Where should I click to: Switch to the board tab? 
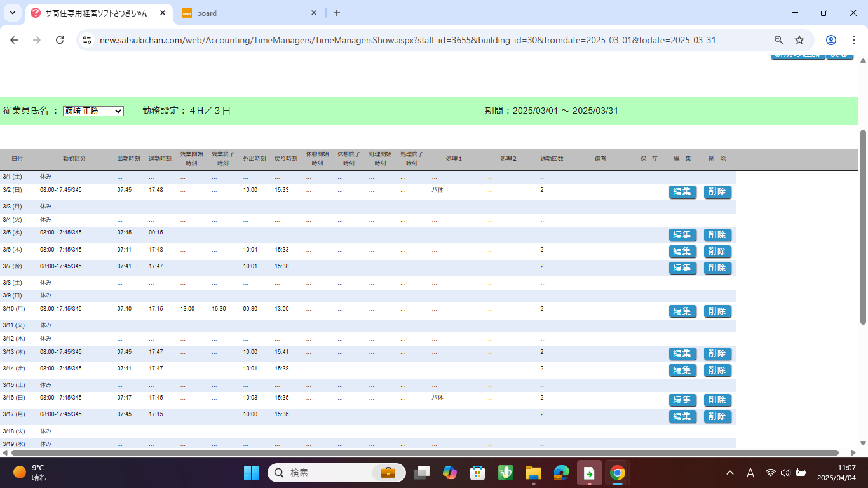click(248, 13)
